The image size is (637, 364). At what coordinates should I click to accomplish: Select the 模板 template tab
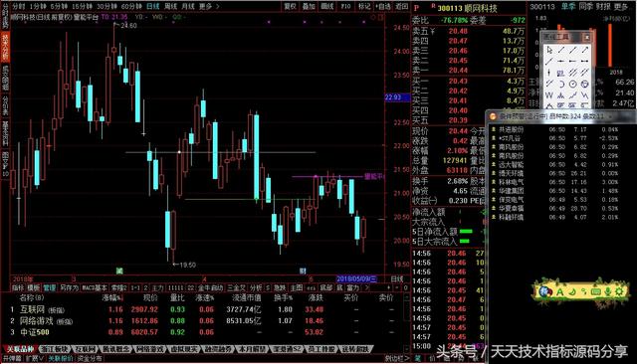34,287
